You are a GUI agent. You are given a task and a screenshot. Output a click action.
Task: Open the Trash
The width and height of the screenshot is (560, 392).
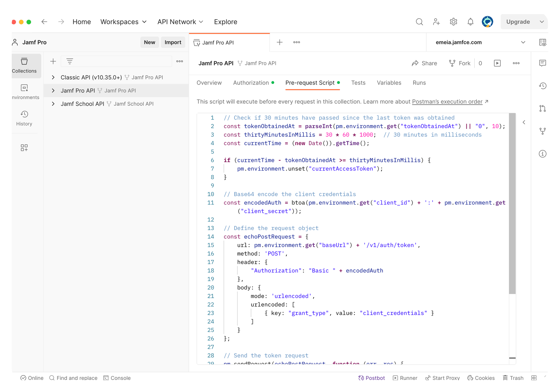[x=513, y=378]
